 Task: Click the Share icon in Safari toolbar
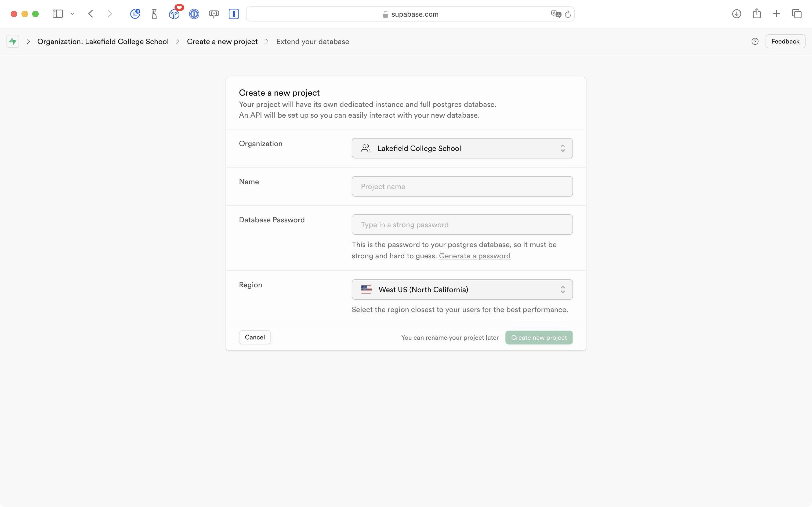pos(757,14)
